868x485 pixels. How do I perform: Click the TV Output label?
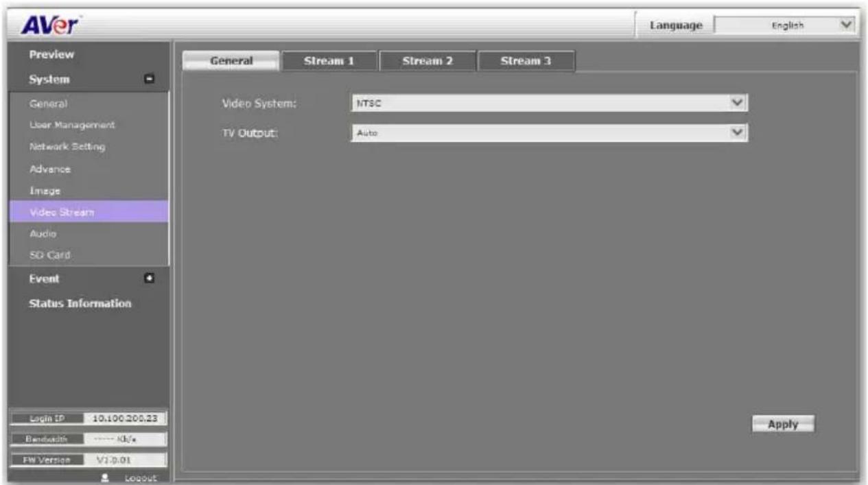[249, 132]
